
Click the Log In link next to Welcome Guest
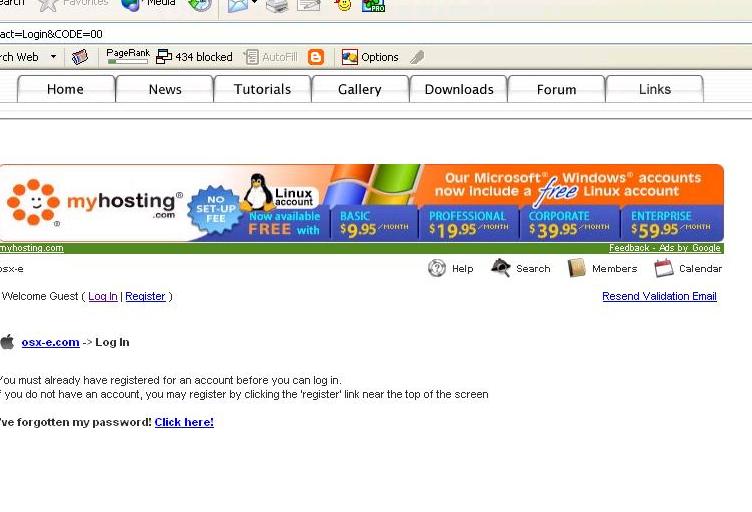point(103,296)
